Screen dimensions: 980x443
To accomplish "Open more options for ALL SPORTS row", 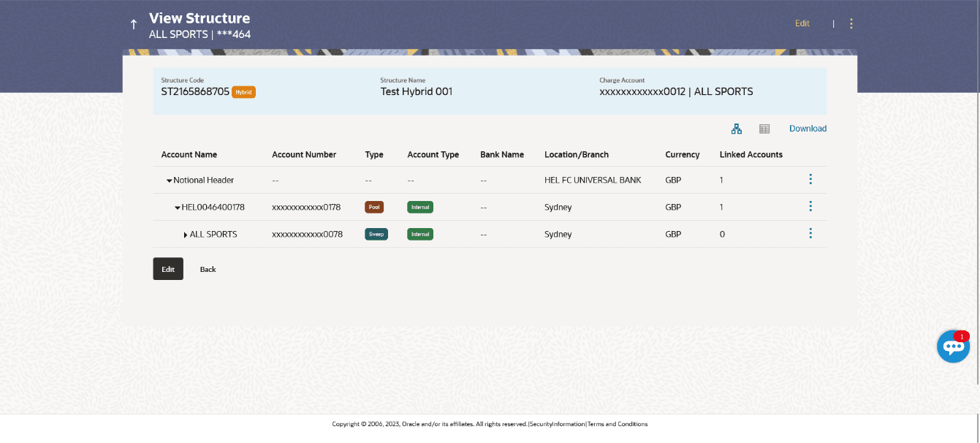I will click(810, 233).
